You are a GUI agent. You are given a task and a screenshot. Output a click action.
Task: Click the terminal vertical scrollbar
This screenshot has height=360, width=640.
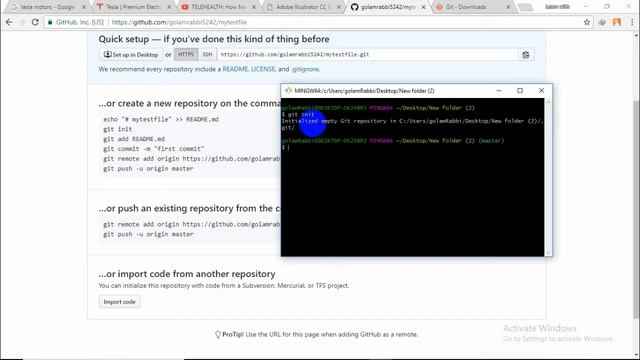point(548,177)
